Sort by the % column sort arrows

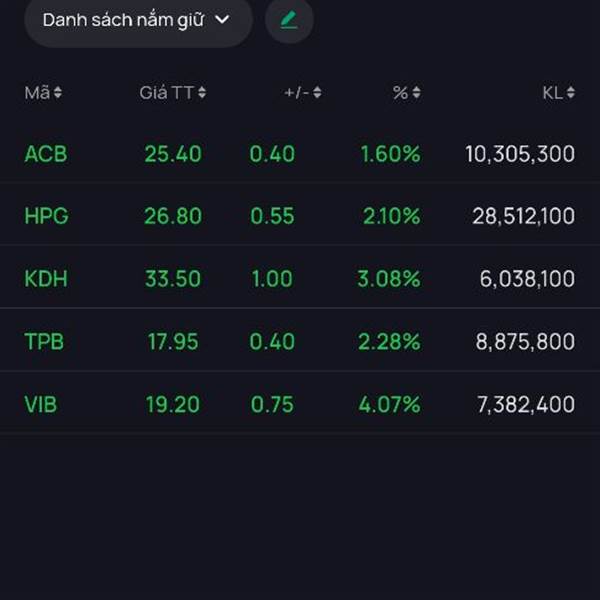coord(416,93)
